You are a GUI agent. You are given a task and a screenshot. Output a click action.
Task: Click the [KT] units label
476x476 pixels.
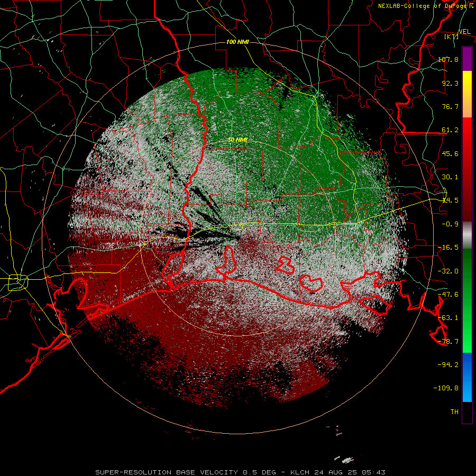tap(451, 36)
